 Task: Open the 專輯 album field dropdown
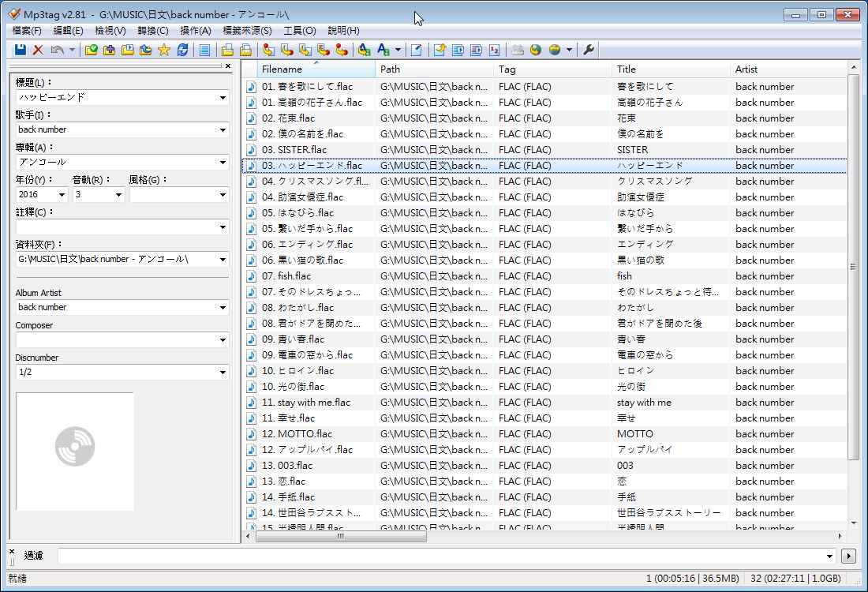[x=223, y=163]
